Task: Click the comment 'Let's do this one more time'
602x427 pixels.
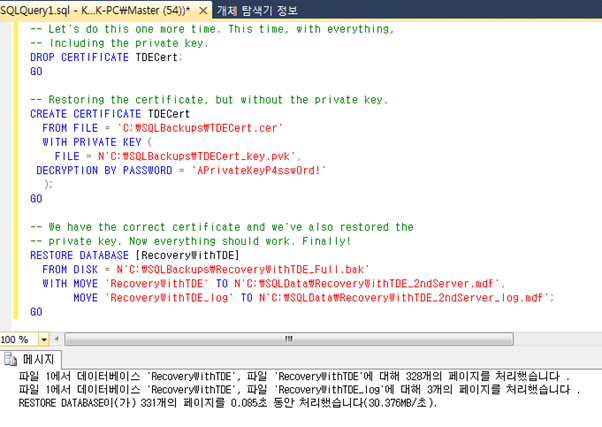Action: click(212, 29)
